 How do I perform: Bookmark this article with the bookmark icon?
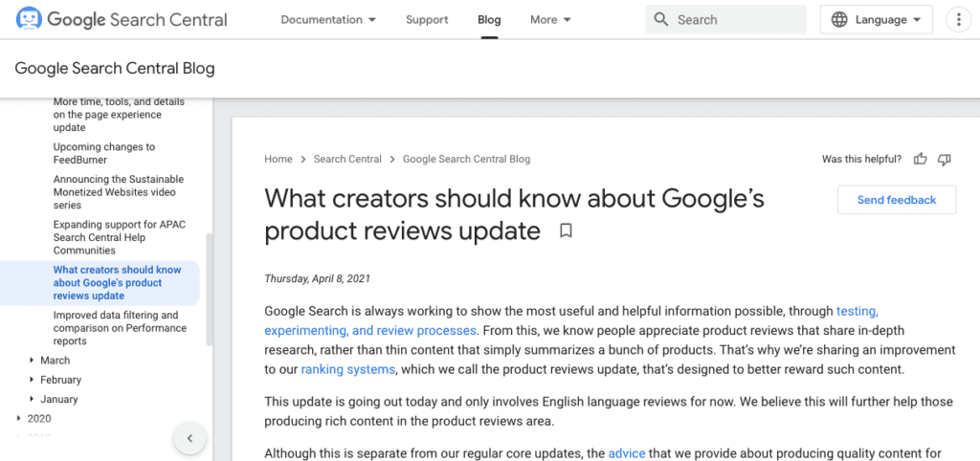pos(566,231)
